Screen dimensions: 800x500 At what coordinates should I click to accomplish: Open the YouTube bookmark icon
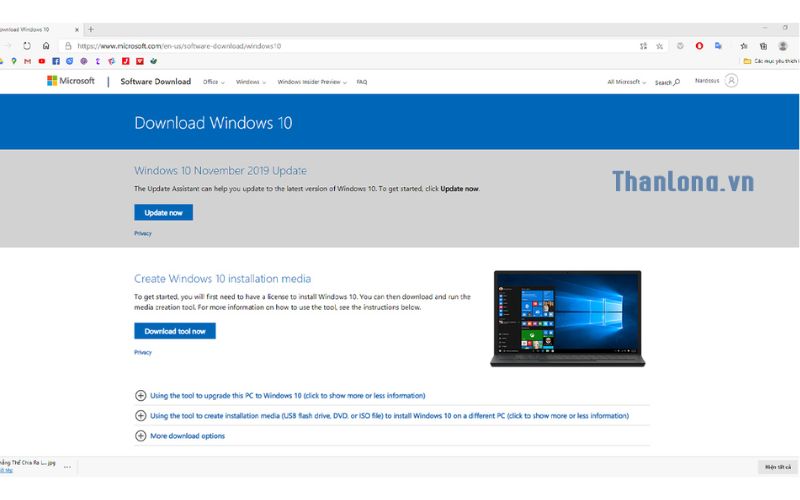click(x=42, y=61)
